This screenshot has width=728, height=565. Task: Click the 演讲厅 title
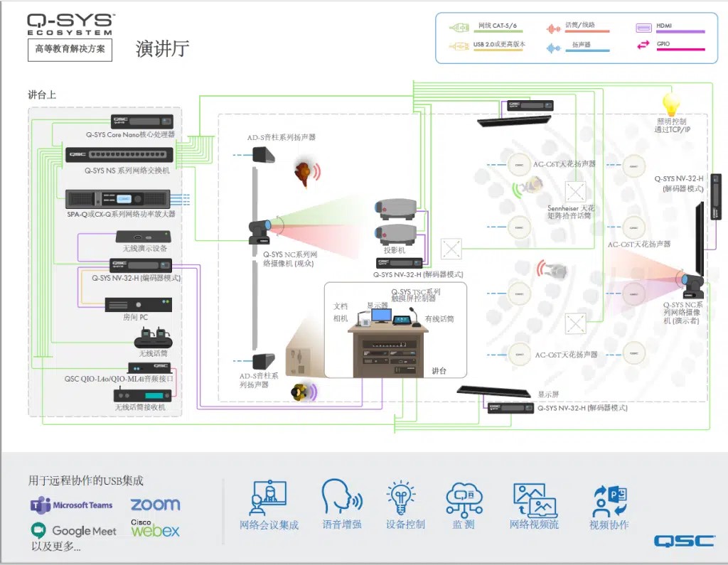[x=162, y=49]
